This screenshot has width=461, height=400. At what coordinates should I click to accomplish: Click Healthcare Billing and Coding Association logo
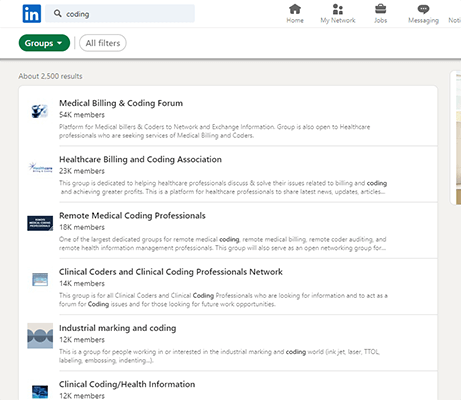[40, 167]
